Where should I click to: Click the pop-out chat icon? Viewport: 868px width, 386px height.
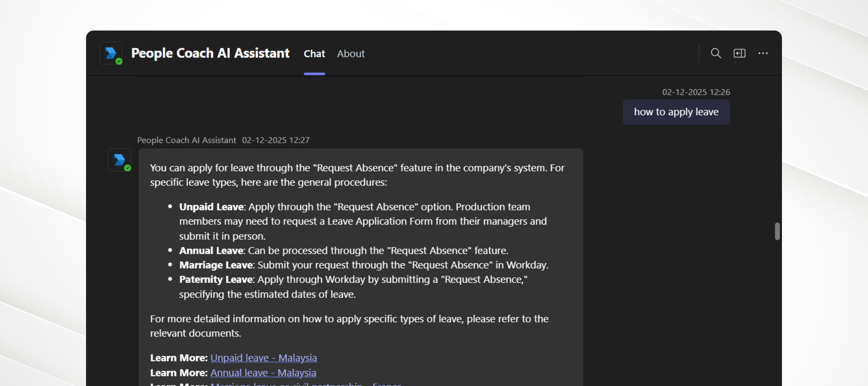(740, 53)
